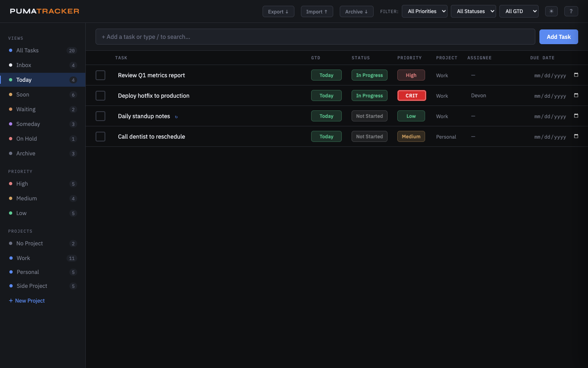Click task title Deploy hotfix to production
Viewport: 588px width, 368px height.
(x=154, y=96)
